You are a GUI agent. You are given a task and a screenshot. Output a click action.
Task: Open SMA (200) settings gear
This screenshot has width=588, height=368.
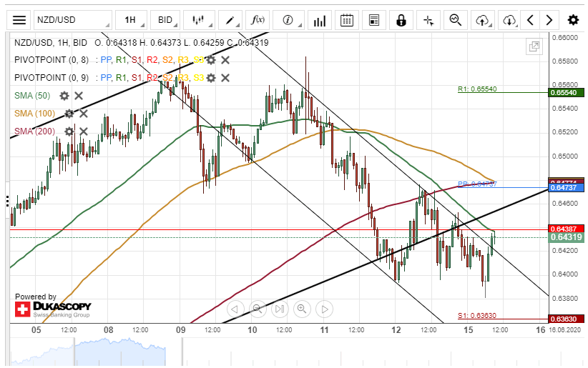coord(69,131)
